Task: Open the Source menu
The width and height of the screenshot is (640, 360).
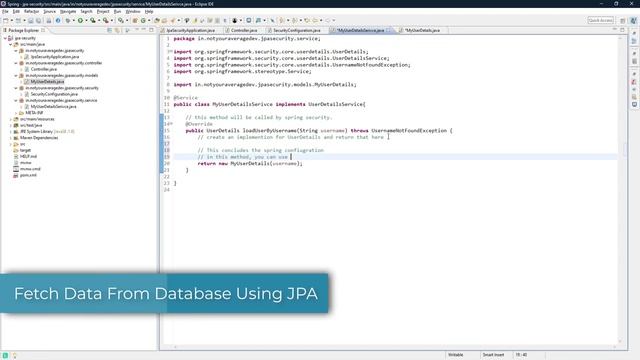Action: [49, 11]
